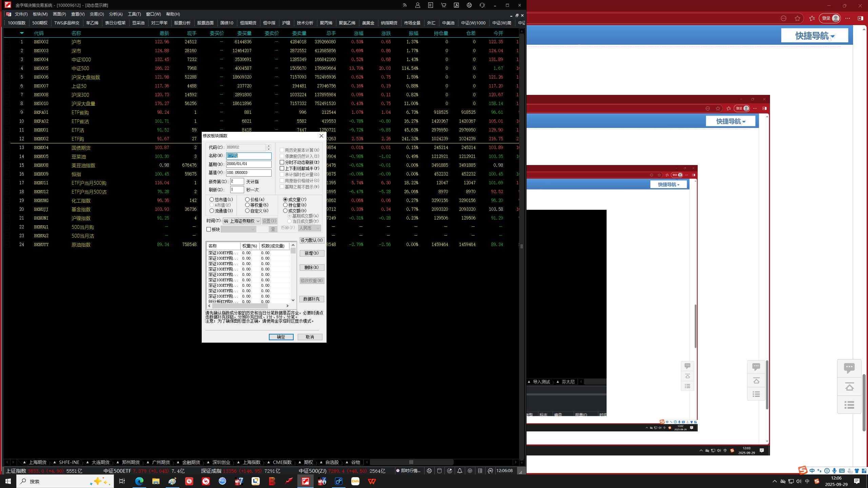Open the user account icon in title bar

tap(417, 5)
